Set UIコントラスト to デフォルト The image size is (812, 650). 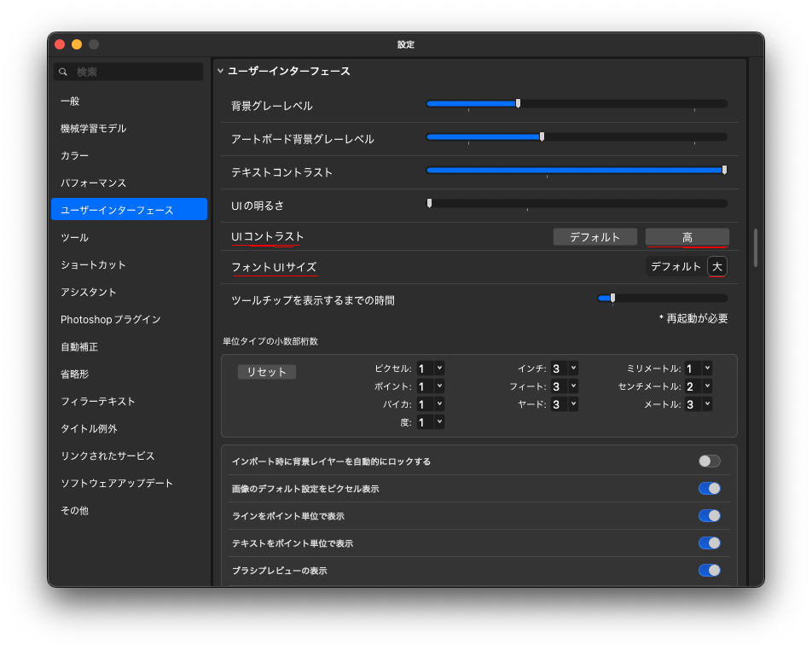click(594, 237)
